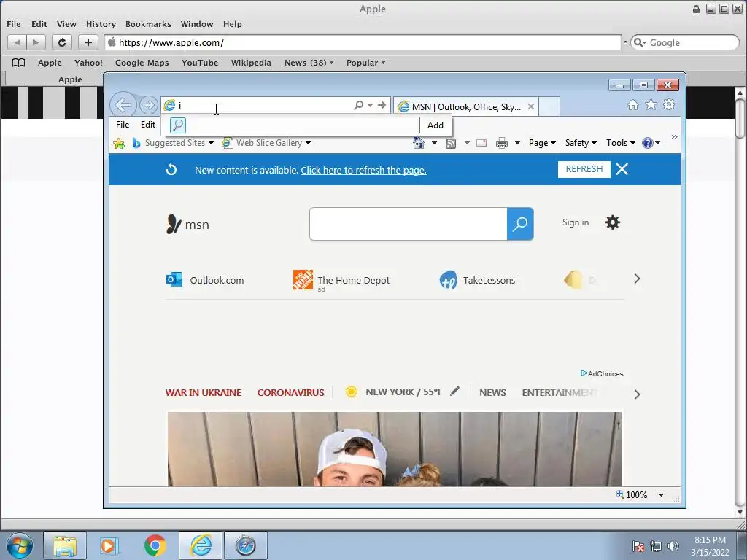Click Sign in on MSN
This screenshot has width=747, height=560.
[x=576, y=222]
